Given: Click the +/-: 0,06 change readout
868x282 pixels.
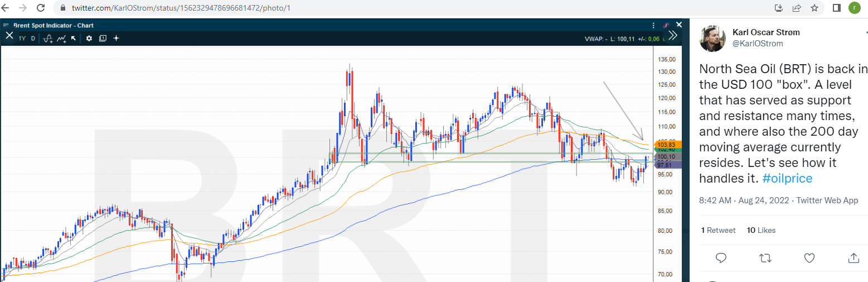Looking at the screenshot, I should click(x=648, y=39).
